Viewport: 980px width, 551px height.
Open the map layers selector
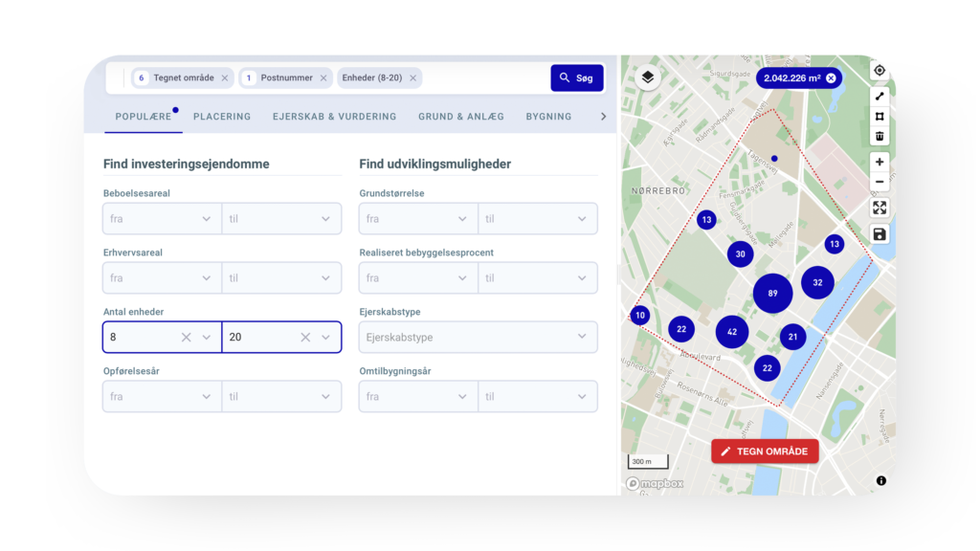[648, 78]
